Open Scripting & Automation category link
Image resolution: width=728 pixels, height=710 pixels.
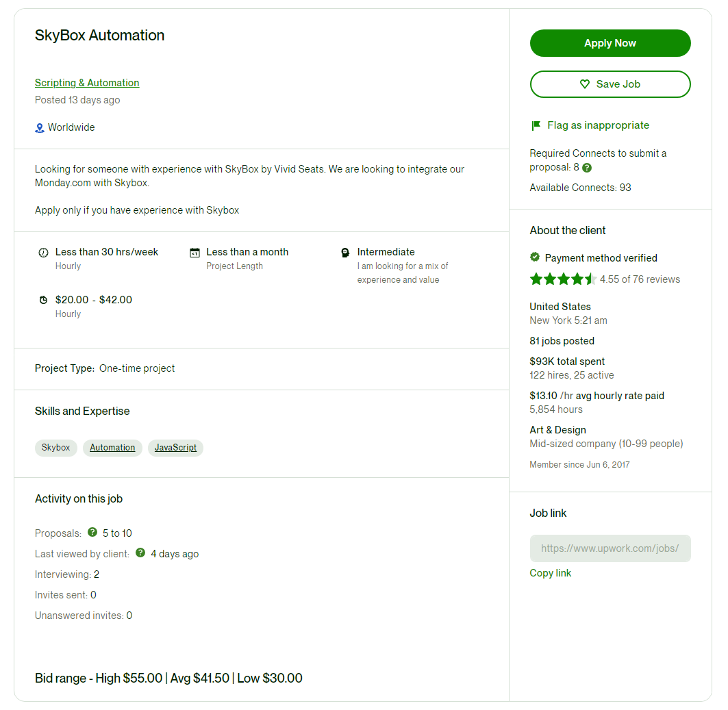click(x=87, y=83)
